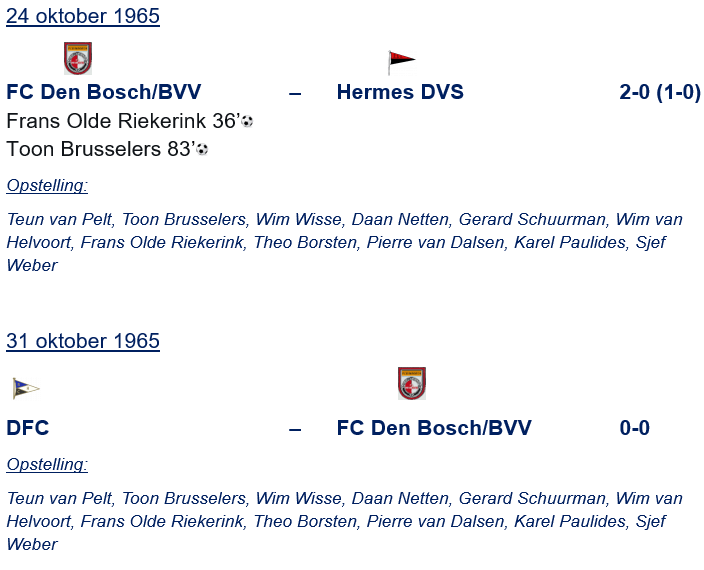Click the FC Den Bosch crest above the 24 oktober home team
This screenshot has width=704, height=570.
coord(77,59)
